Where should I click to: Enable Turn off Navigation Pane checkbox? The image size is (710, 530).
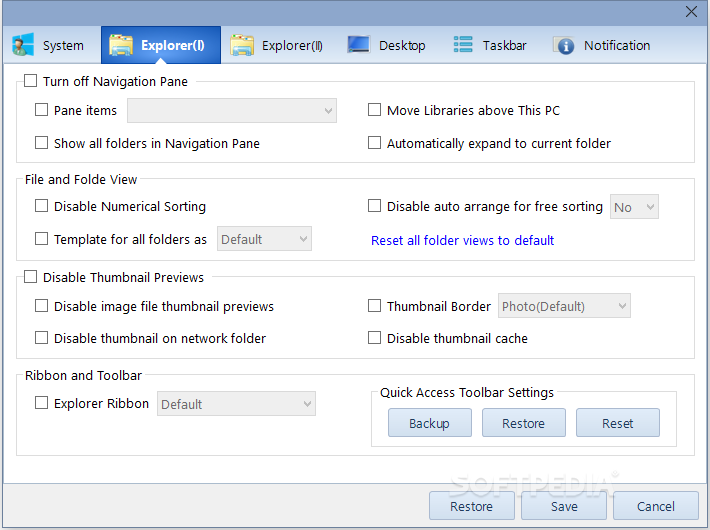[31, 81]
